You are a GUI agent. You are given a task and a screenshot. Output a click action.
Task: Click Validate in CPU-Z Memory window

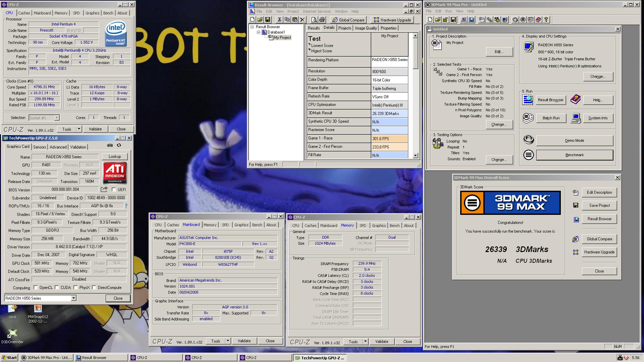[x=382, y=342]
